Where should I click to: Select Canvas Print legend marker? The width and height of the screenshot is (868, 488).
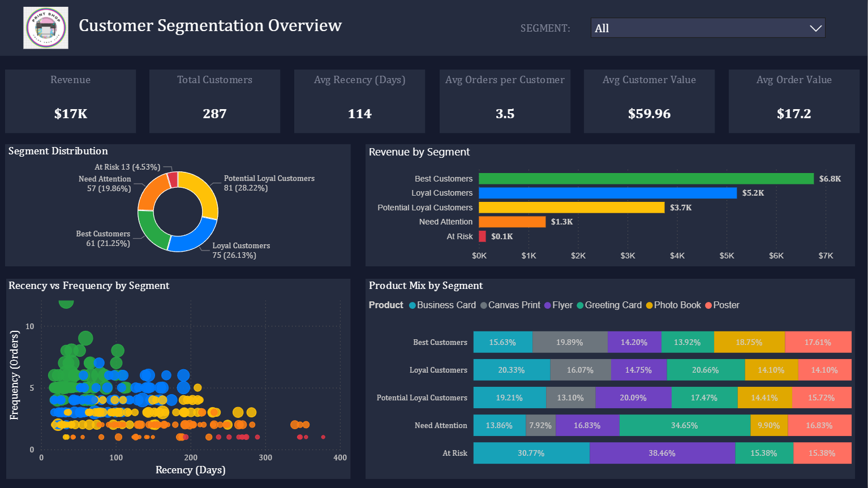[484, 305]
